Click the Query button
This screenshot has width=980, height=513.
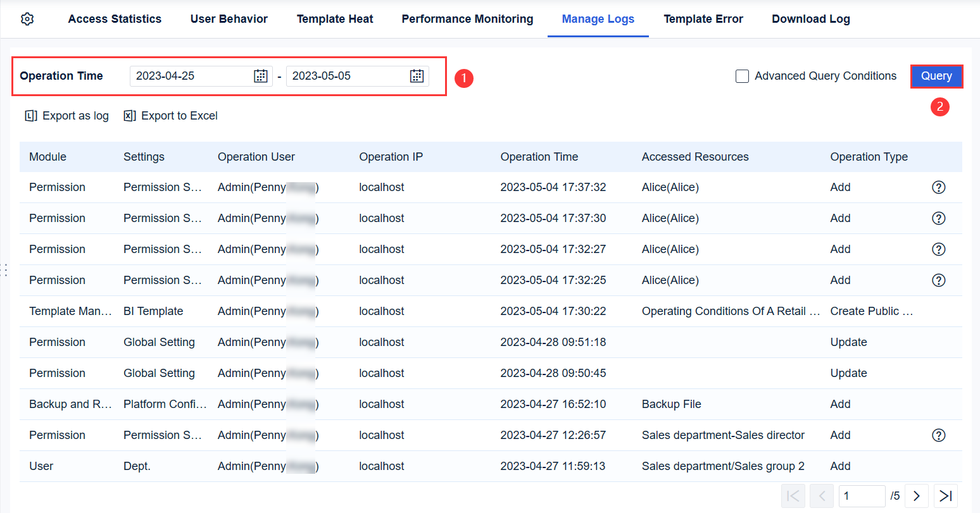click(936, 76)
